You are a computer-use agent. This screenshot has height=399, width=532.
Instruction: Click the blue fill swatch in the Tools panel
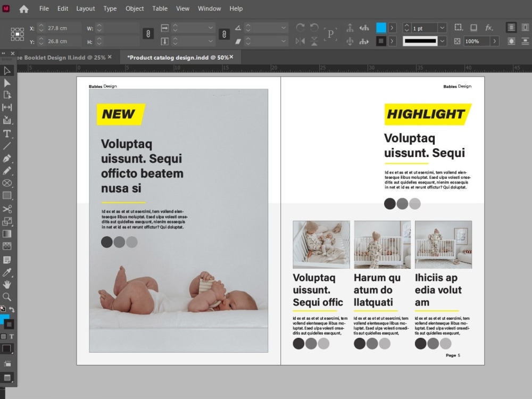click(x=4, y=319)
